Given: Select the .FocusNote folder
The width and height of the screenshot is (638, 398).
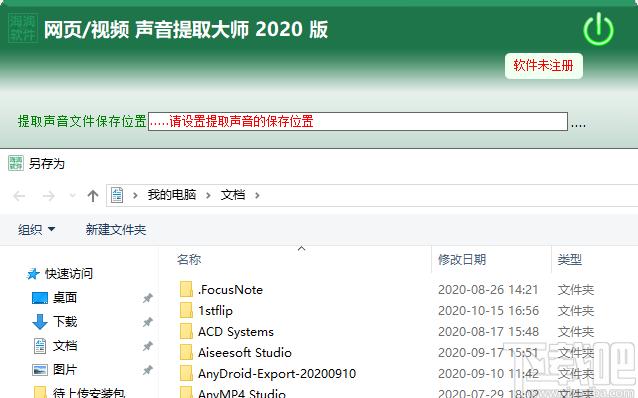Looking at the screenshot, I should (230, 290).
